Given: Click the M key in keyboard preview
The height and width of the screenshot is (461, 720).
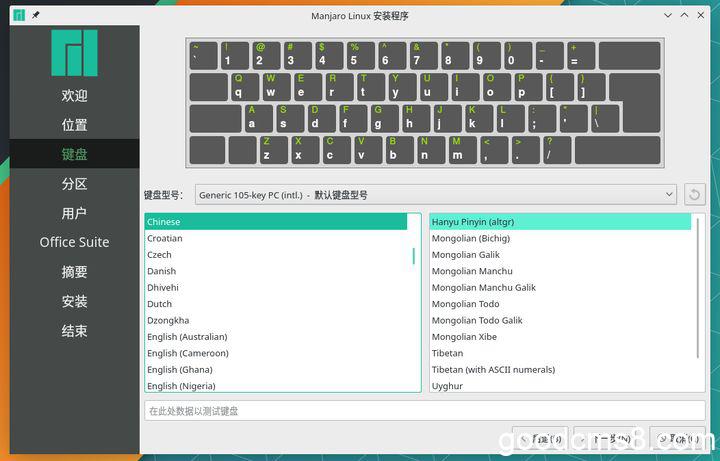Looking at the screenshot, I should coord(463,150).
